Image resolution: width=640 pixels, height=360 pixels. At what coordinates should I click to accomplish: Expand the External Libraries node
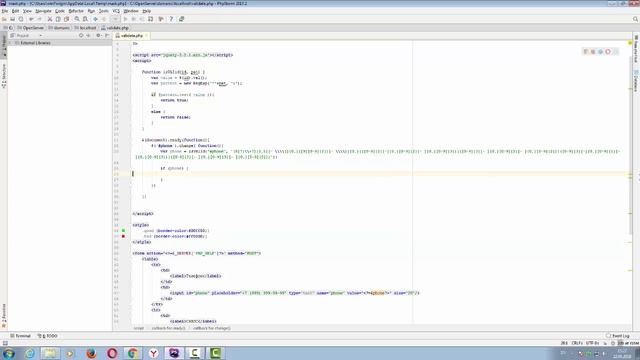(11, 43)
